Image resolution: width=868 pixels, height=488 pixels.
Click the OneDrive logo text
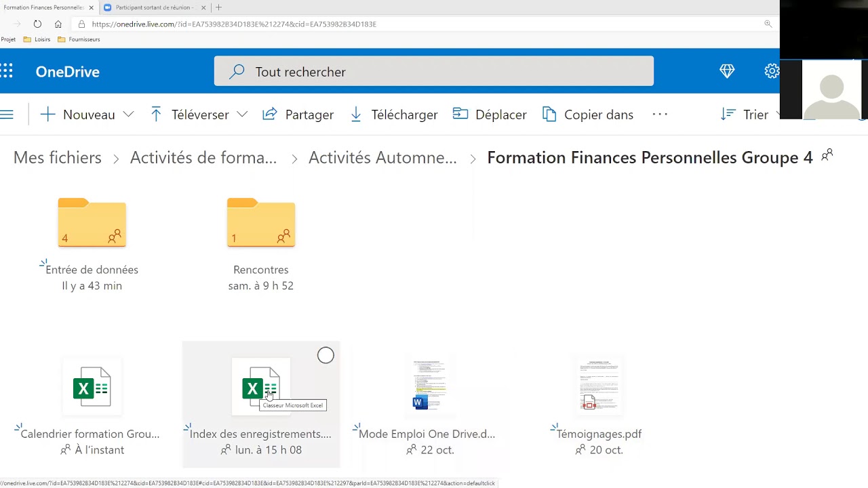click(x=68, y=72)
